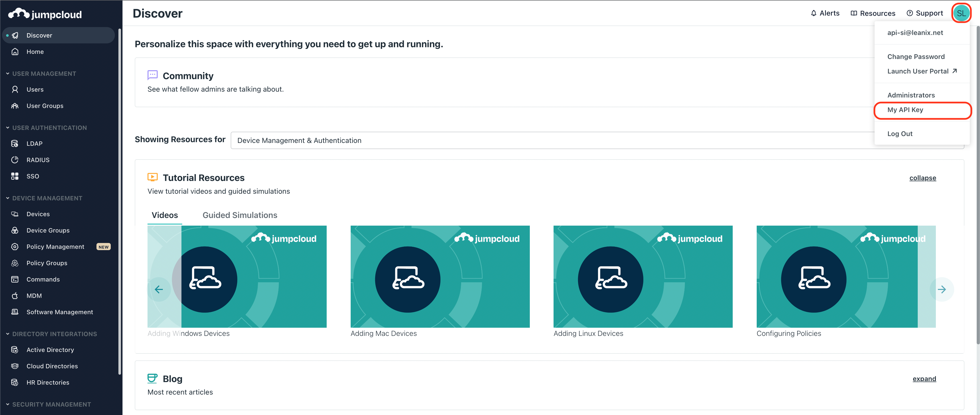The height and width of the screenshot is (415, 980).
Task: Open Commands terminal icon in sidebar
Action: tap(15, 279)
